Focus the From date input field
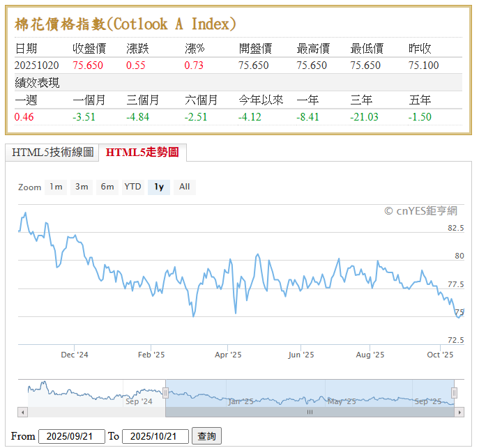 pos(71,436)
